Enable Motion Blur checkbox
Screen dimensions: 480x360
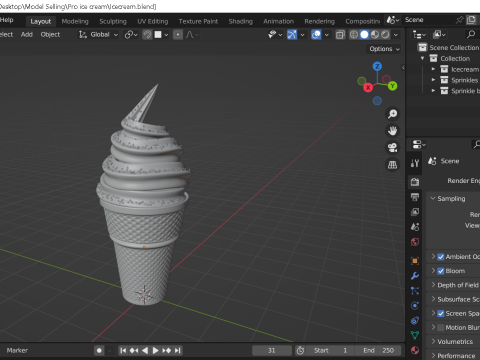pos(441,328)
